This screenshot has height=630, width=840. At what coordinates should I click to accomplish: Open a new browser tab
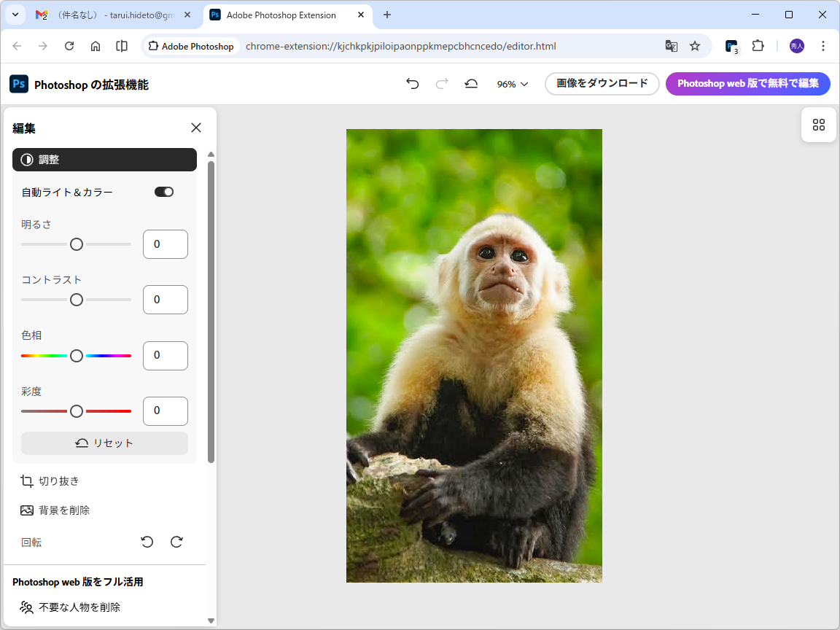point(386,15)
